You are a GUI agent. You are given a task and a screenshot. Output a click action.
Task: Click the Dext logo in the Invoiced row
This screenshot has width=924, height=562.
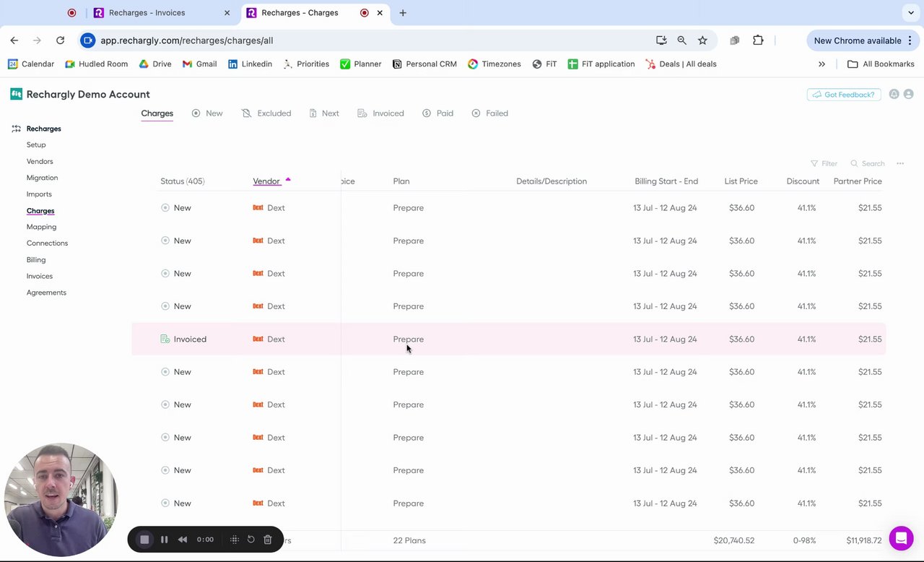(258, 339)
